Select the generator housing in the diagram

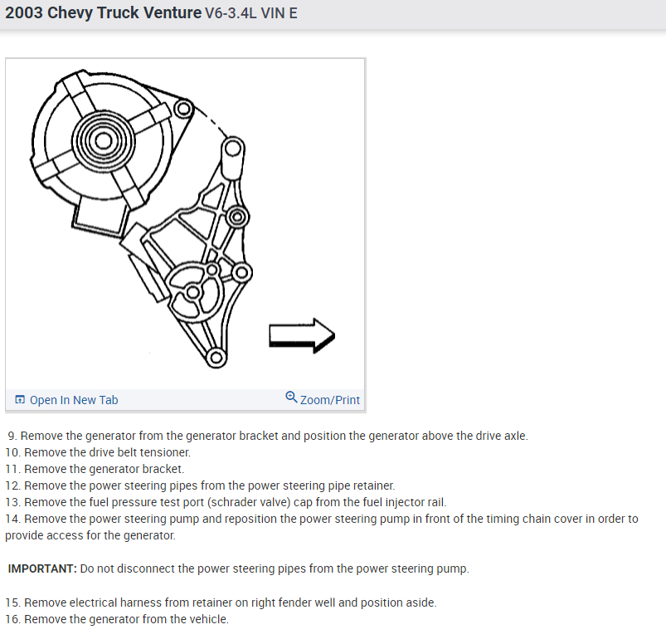(103, 140)
